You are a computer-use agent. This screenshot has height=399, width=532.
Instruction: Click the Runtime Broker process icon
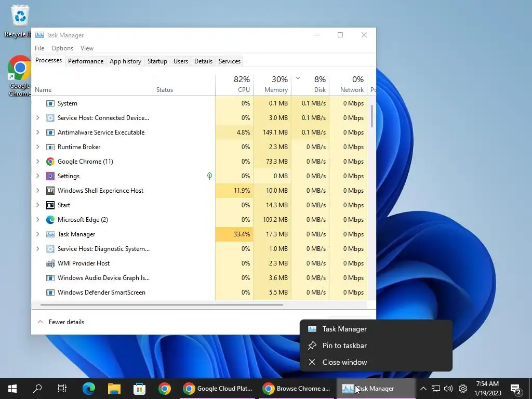50,147
